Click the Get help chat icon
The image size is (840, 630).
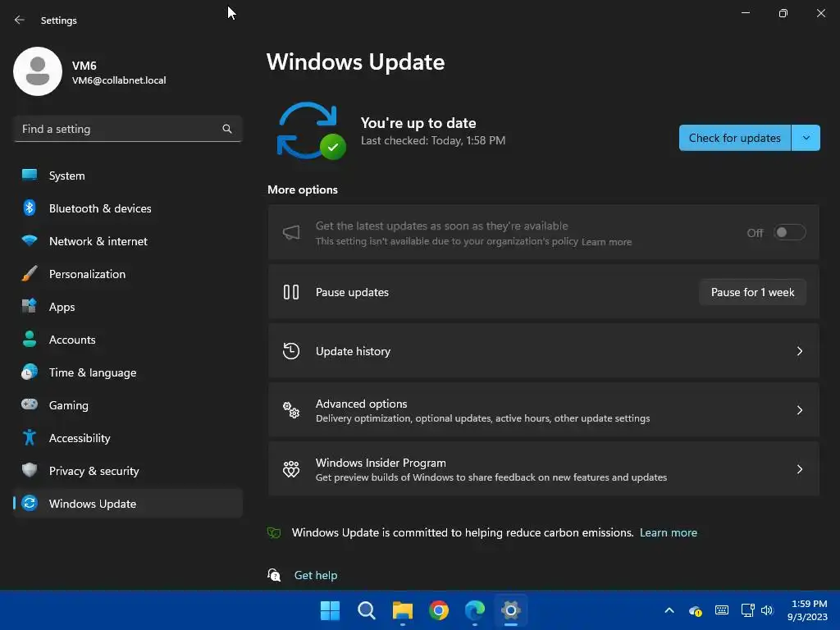pos(274,575)
